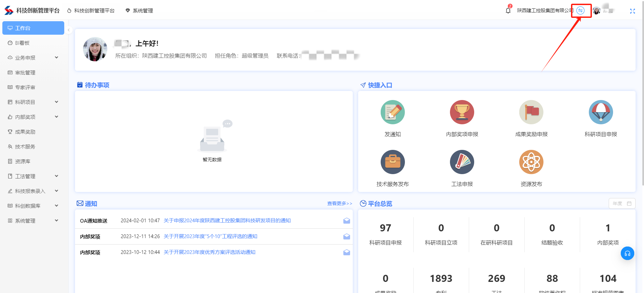Open the 科研项目申报 parachute icon

tap(601, 112)
